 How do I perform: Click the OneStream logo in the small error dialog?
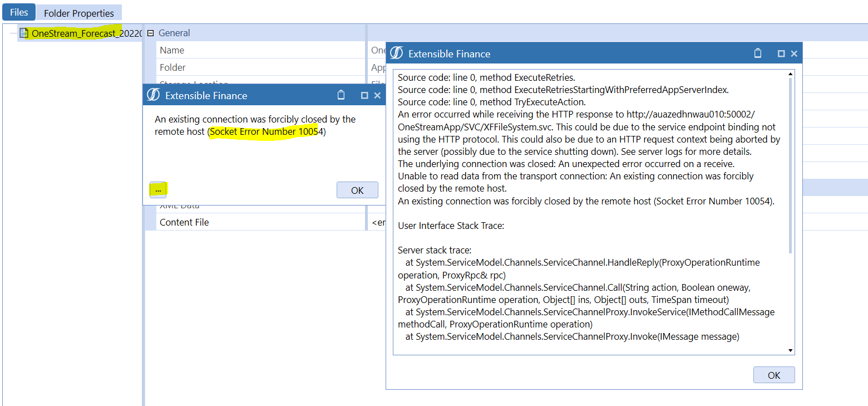point(153,95)
